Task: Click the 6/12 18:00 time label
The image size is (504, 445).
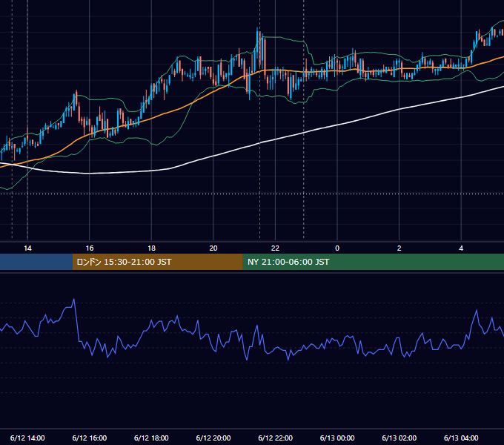Action: [151, 438]
